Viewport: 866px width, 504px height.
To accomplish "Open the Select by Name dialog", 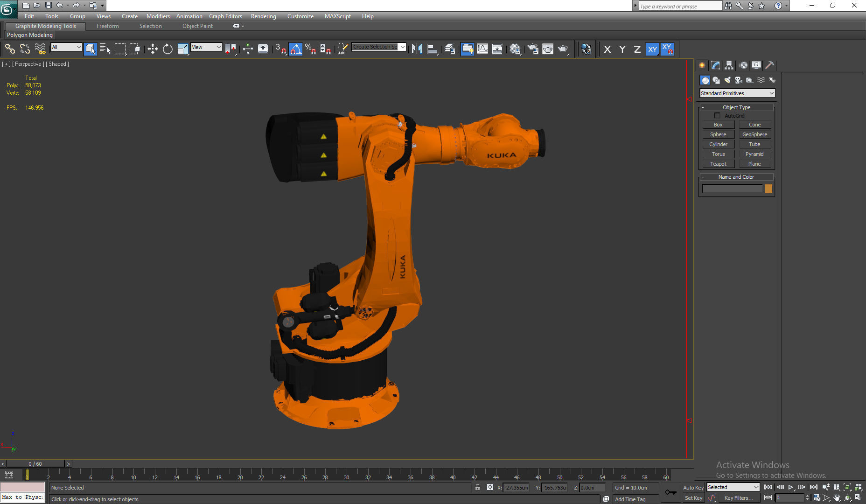I will (105, 49).
